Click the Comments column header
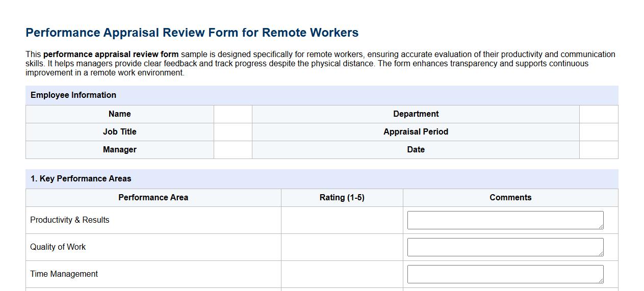The width and height of the screenshot is (644, 291). (510, 198)
